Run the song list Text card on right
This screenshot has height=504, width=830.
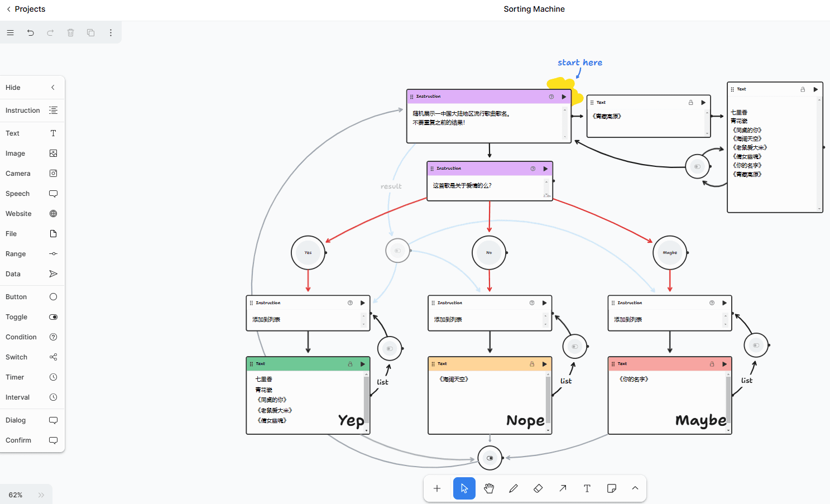[815, 89]
